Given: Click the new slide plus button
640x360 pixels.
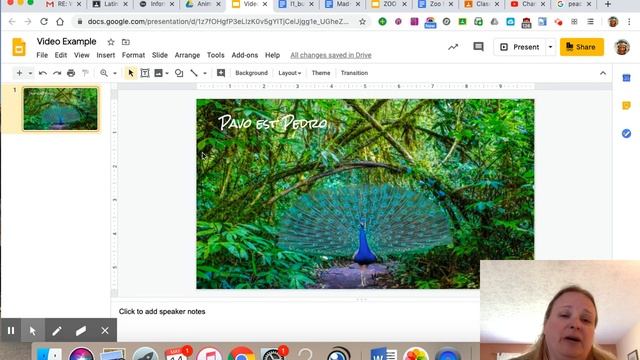Looking at the screenshot, I should pyautogui.click(x=19, y=73).
